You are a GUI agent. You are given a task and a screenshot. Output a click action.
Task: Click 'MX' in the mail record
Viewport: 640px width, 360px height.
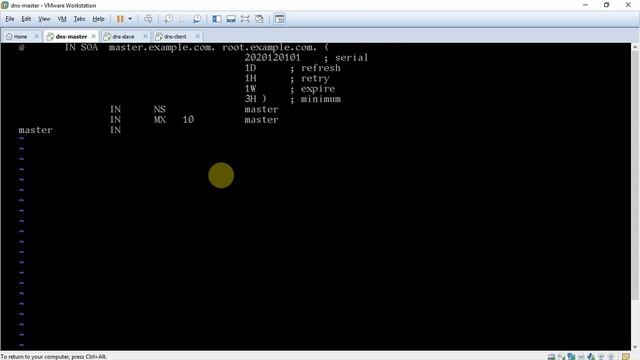tap(160, 120)
